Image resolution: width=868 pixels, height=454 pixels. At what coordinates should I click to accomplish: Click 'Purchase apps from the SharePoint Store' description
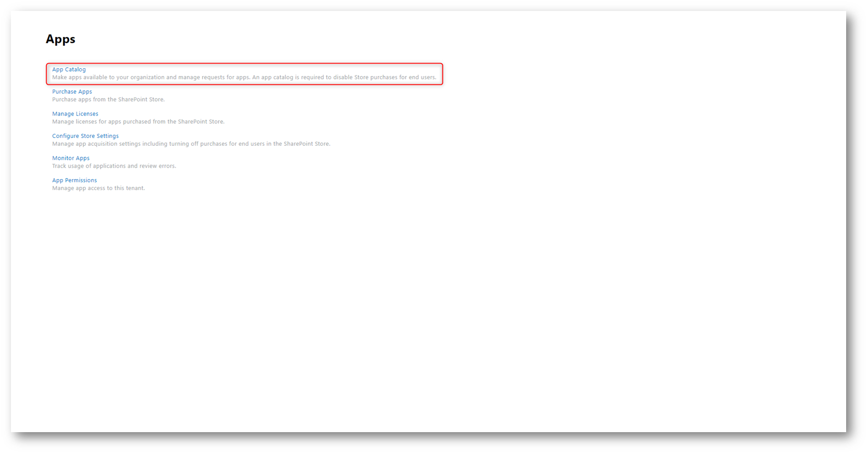point(108,99)
